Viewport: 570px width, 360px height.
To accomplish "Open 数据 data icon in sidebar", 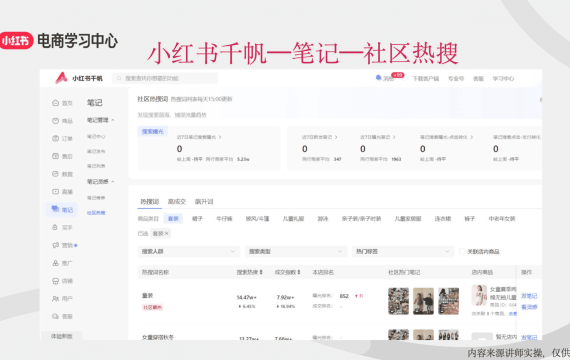I will click(55, 174).
